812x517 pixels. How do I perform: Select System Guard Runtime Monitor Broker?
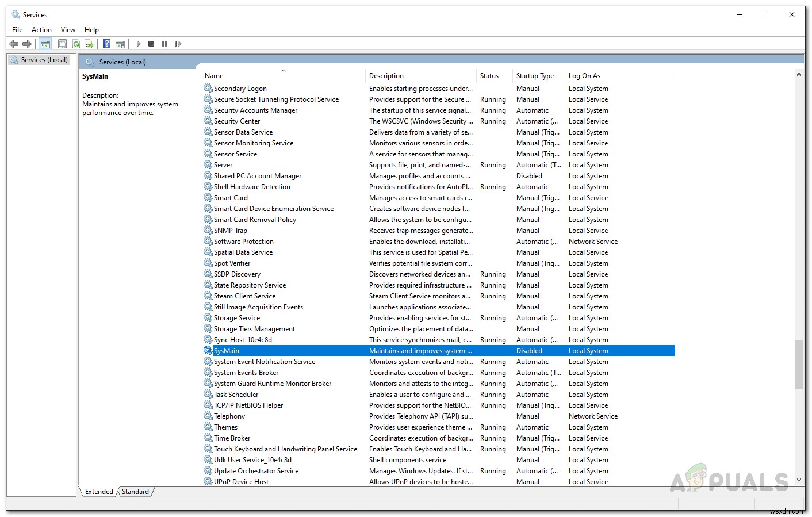point(439,383)
